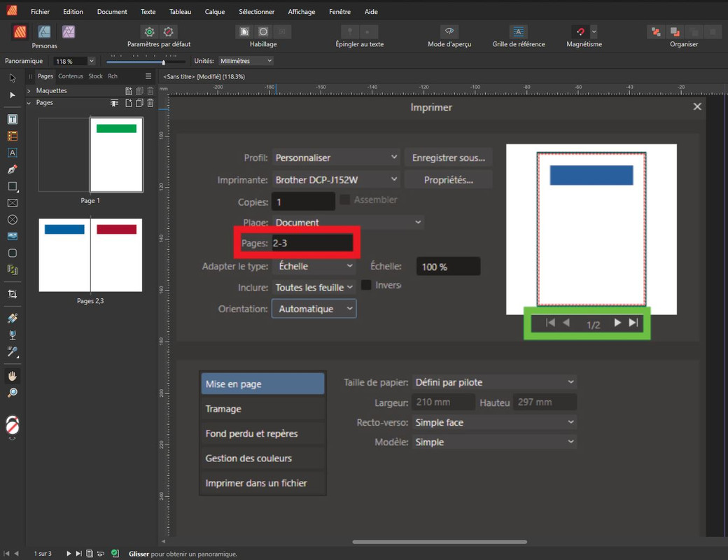Open the Unités Millimètres dropdown
Image resolution: width=728 pixels, height=560 pixels.
pos(246,61)
